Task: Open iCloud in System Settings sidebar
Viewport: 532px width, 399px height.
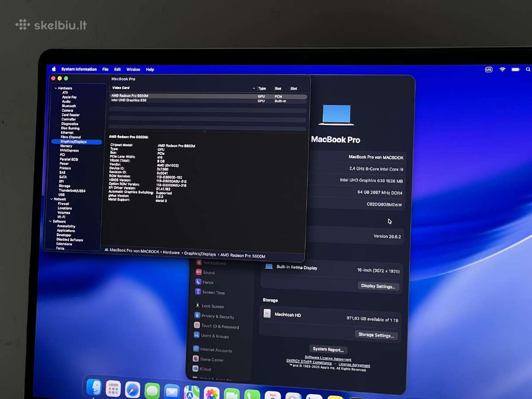Action: pyautogui.click(x=202, y=369)
